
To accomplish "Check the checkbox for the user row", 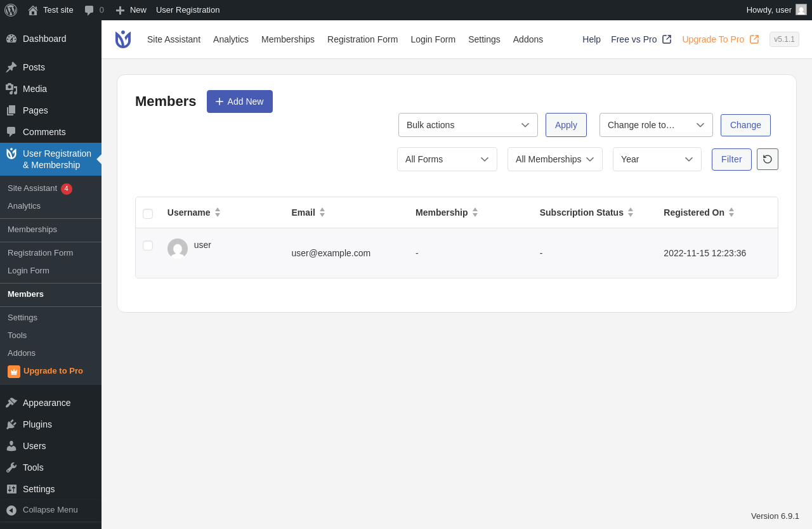I will 148,245.
